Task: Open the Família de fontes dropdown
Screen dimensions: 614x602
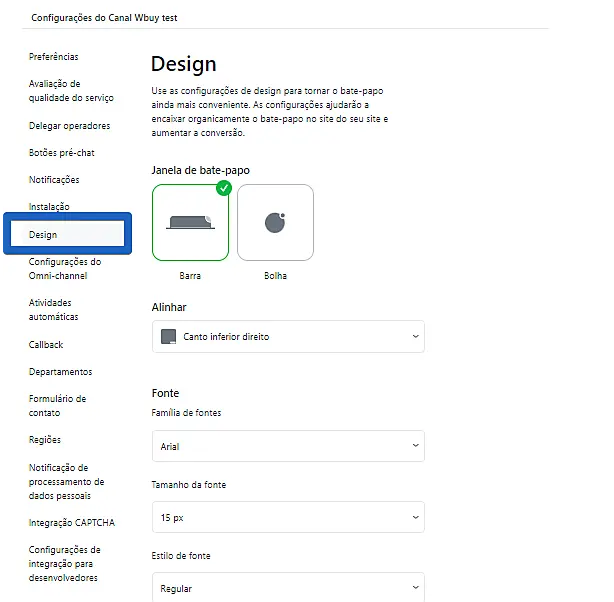Action: point(288,447)
